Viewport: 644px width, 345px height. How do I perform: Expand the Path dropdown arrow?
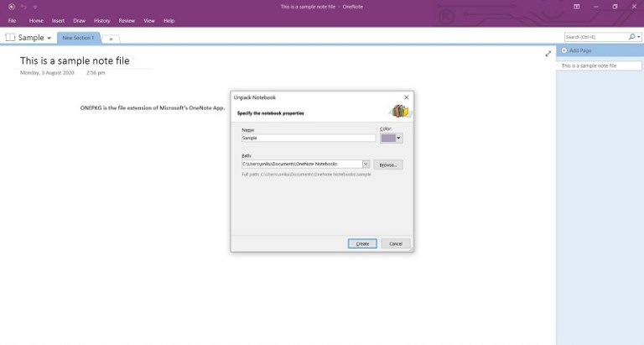(366, 164)
